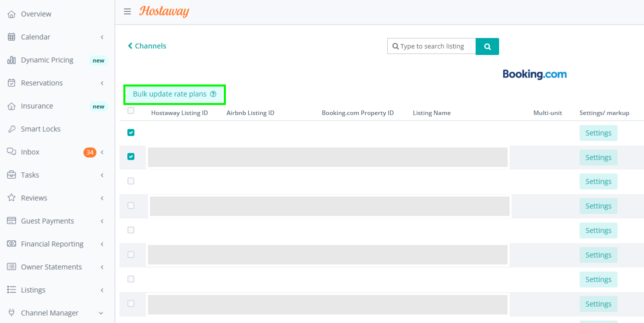This screenshot has width=644, height=323.
Task: Click the Overview home icon
Action: click(x=11, y=14)
